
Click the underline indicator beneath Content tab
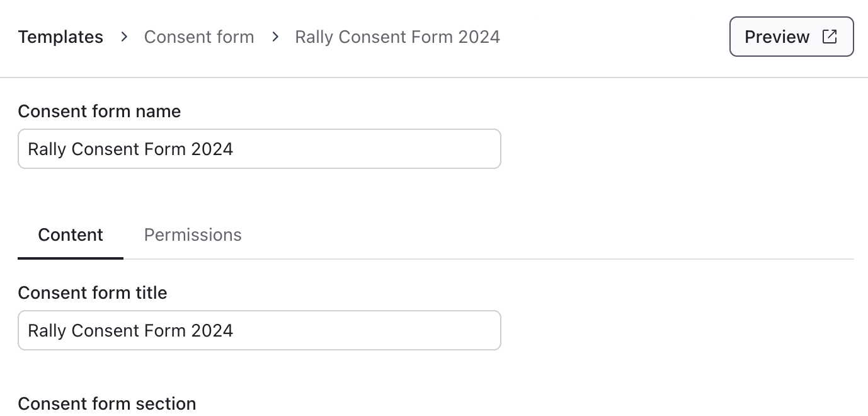coord(71,258)
